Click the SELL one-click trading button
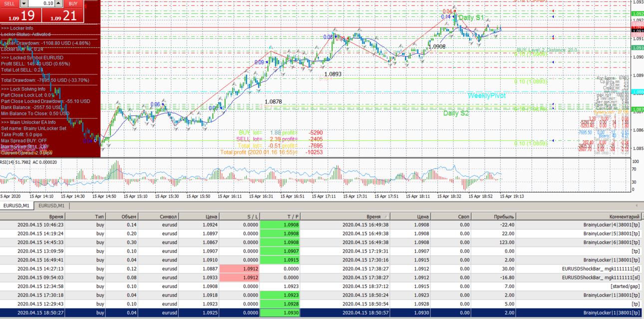Image resolution: width=644 pixels, height=319 pixels. click(x=9, y=3)
